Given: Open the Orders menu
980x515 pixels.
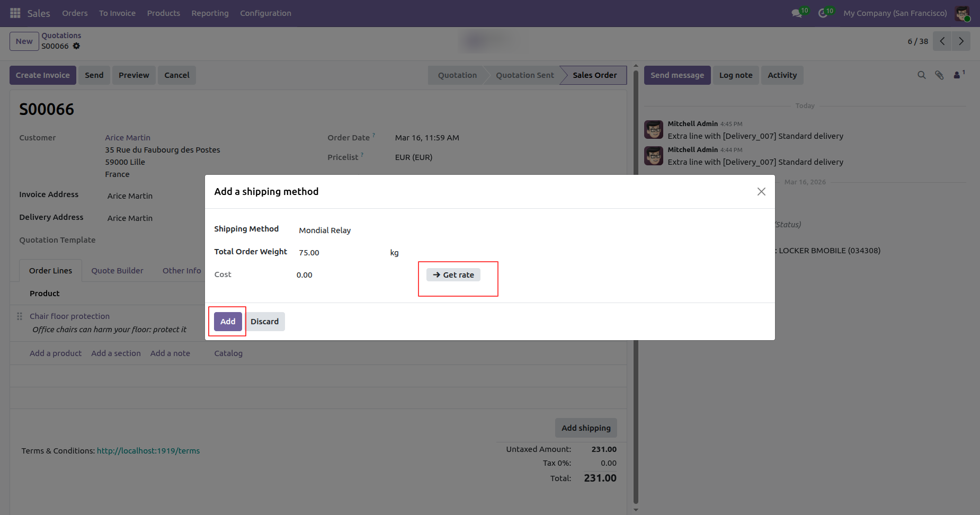Looking at the screenshot, I should (x=75, y=13).
